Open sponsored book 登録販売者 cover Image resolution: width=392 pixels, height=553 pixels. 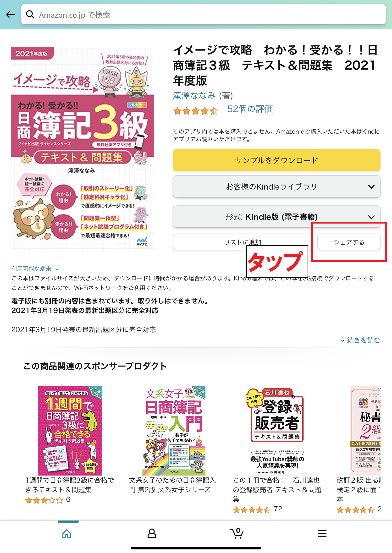(x=277, y=430)
